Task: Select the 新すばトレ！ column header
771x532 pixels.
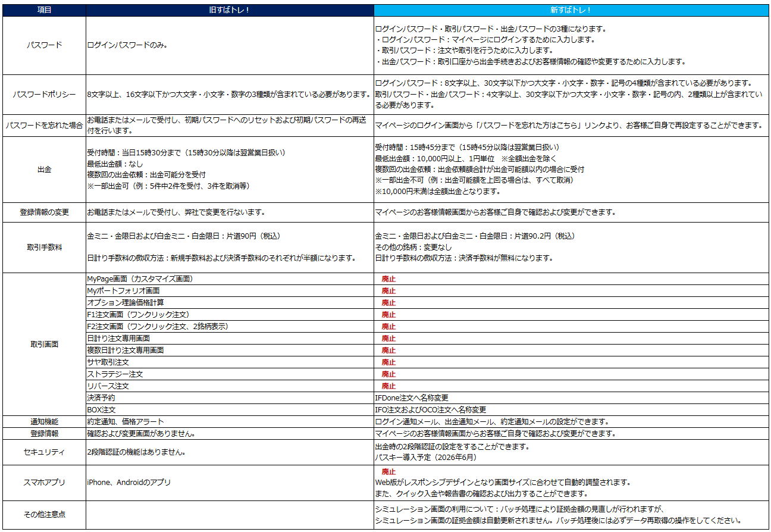Action: click(571, 10)
